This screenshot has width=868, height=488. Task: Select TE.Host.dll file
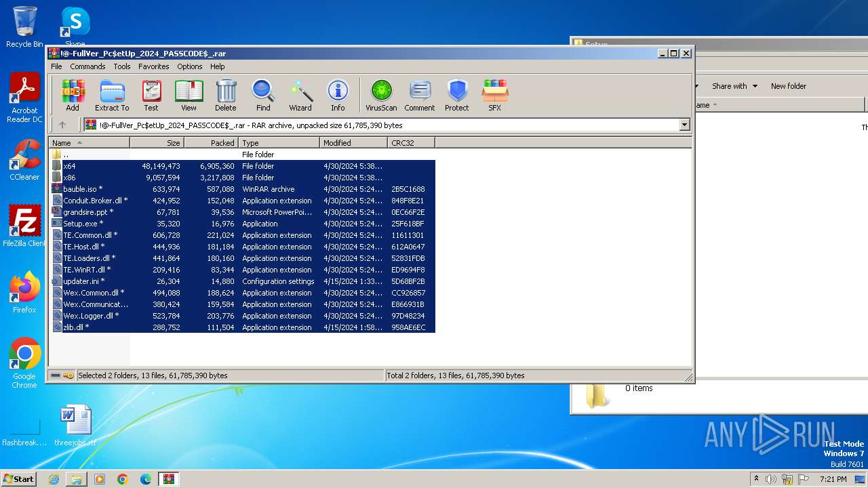[243, 247]
